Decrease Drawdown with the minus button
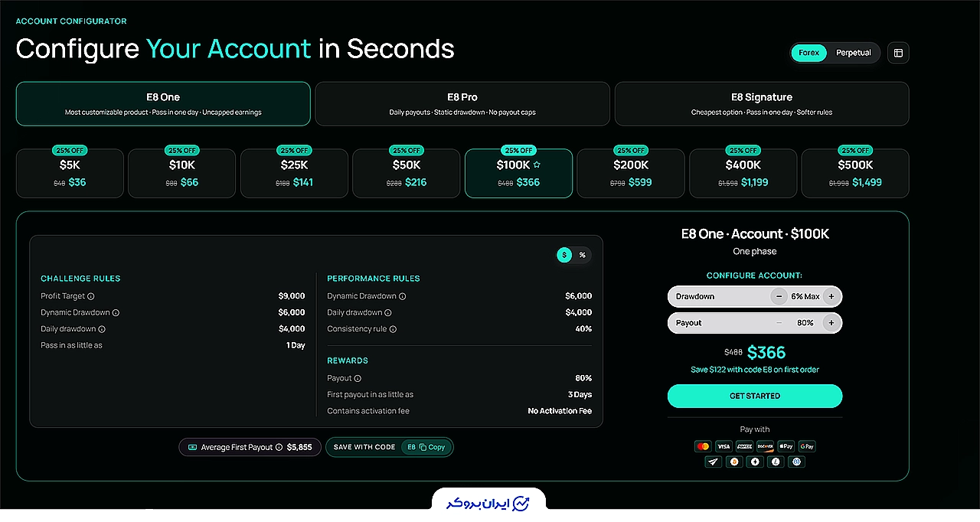 click(x=779, y=296)
